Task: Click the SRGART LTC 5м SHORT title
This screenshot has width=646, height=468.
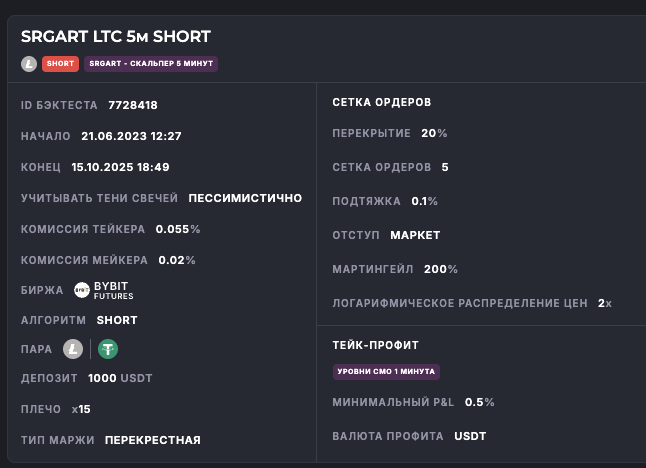Action: tap(116, 37)
